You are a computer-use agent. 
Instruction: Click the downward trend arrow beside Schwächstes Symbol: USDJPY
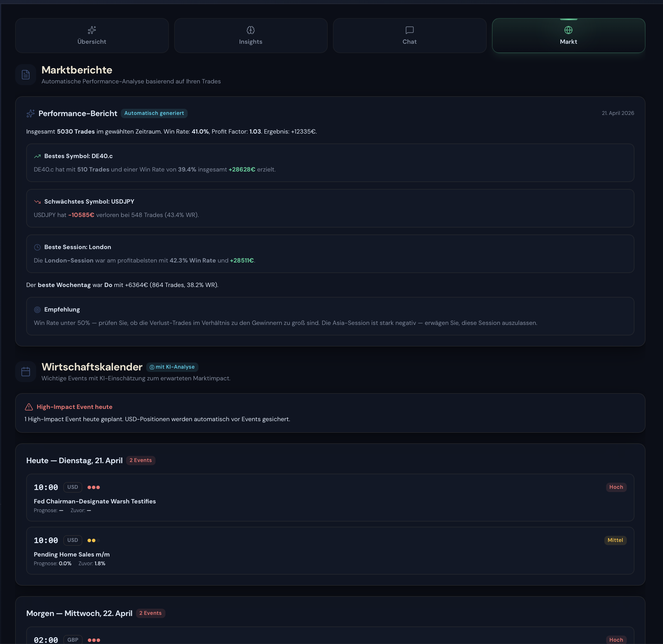[37, 202]
